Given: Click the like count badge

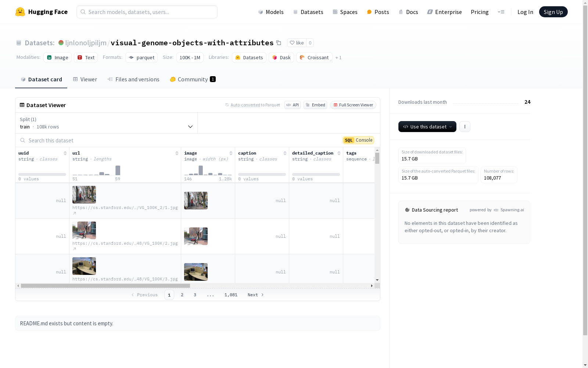Looking at the screenshot, I should pyautogui.click(x=310, y=43).
